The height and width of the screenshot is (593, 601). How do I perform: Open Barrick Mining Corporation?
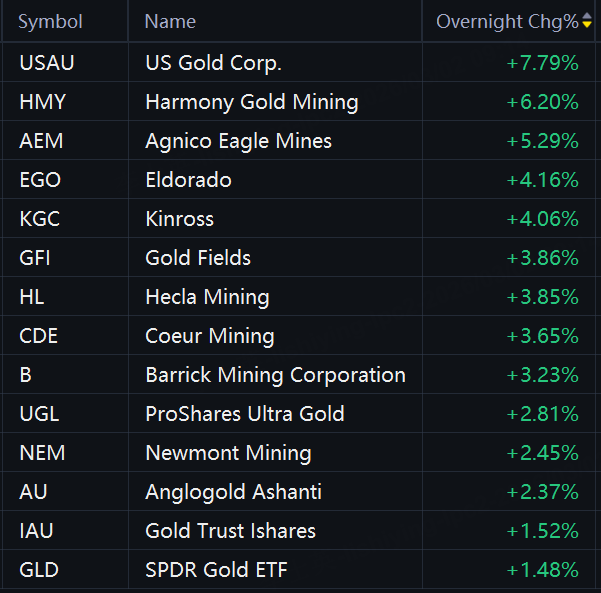coord(275,375)
